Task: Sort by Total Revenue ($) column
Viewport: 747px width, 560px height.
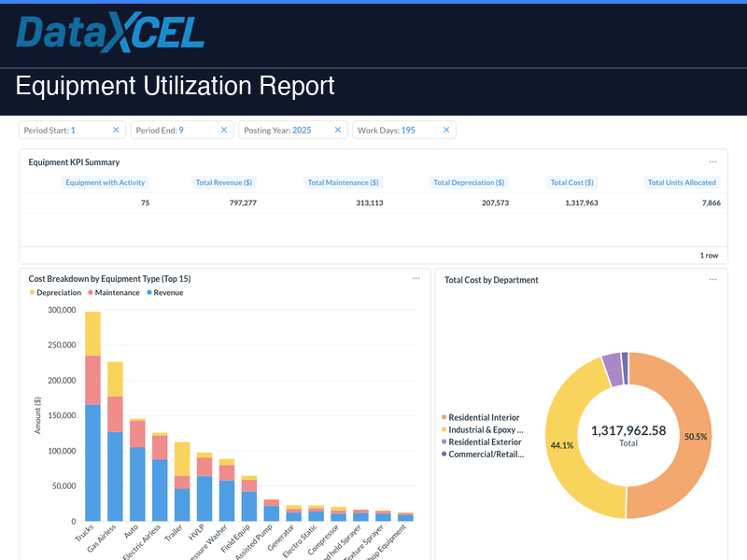Action: pyautogui.click(x=224, y=183)
